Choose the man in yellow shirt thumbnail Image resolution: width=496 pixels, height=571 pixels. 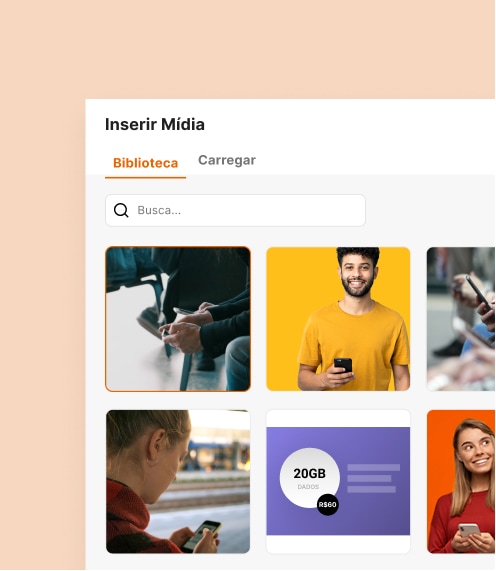[338, 319]
